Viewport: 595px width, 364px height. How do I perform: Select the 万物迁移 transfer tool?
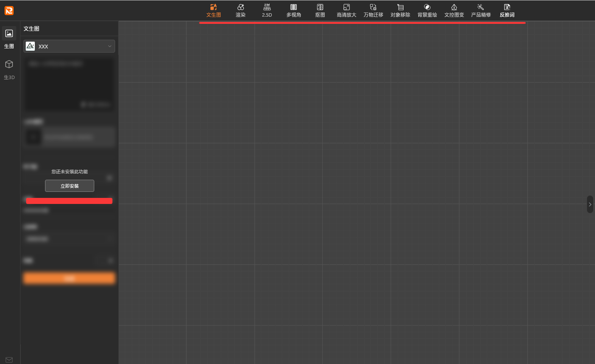tap(373, 11)
